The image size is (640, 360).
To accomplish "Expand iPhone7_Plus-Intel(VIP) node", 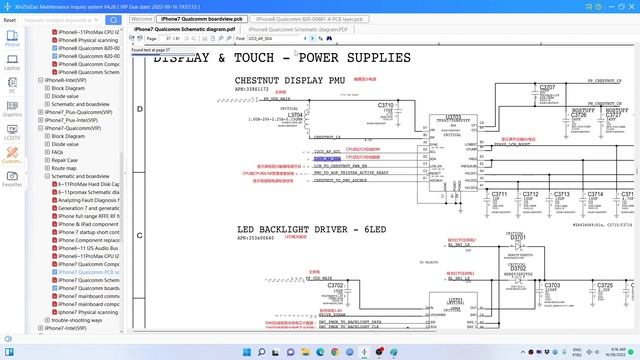I will 41,120.
